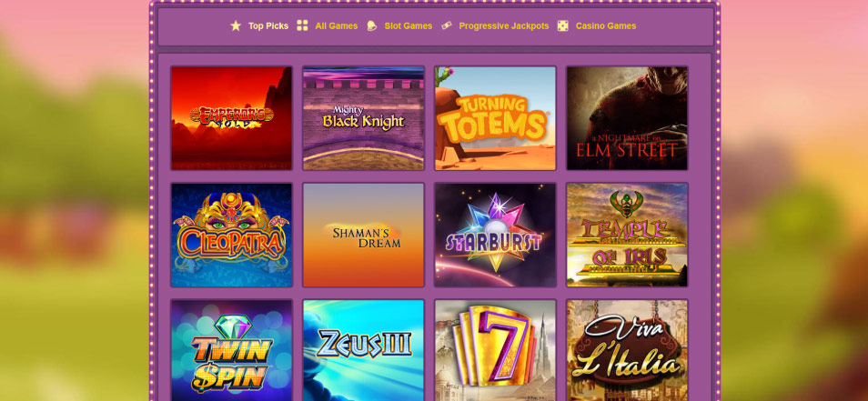Open the Top Picks tab
This screenshot has height=401, width=868.
268,26
